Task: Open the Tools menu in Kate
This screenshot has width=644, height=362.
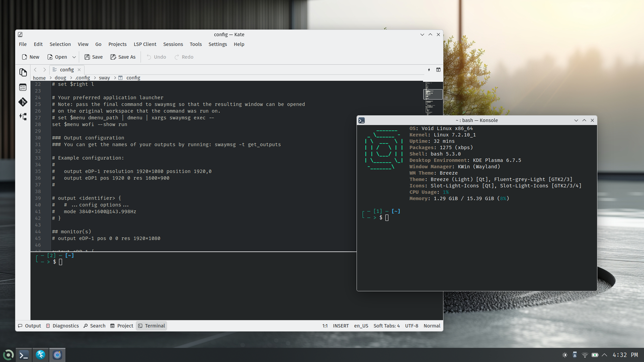Action: coord(196,44)
